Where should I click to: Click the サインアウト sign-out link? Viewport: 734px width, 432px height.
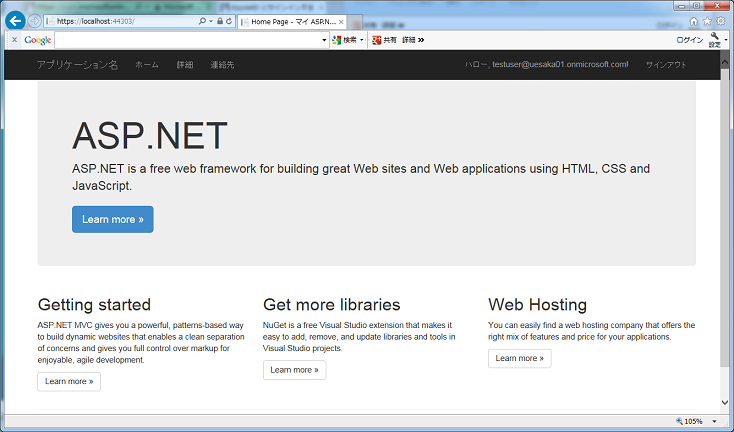[666, 65]
